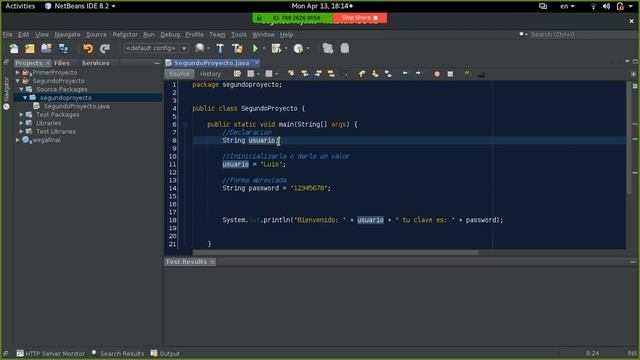
Task: Open the Search Results panel
Action: (118, 353)
